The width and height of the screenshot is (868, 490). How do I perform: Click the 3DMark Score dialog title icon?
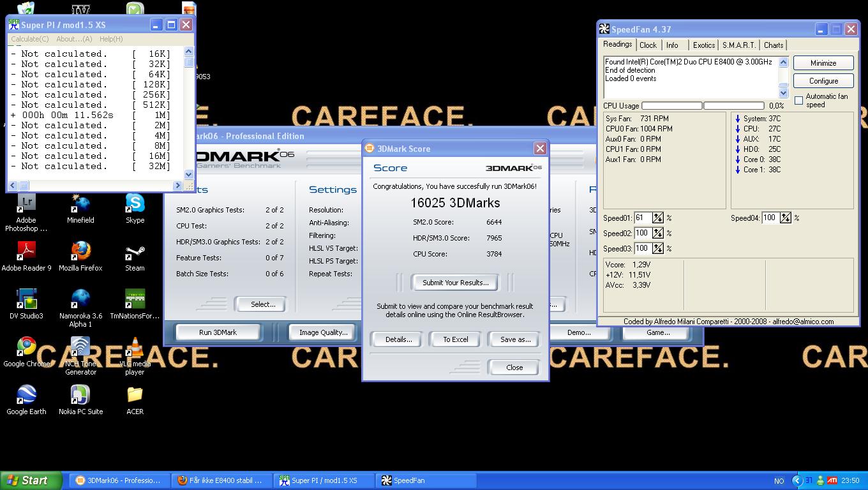click(x=370, y=149)
